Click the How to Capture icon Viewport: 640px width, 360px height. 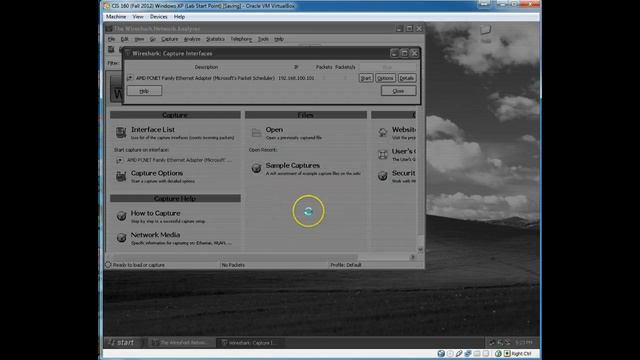[x=121, y=216]
